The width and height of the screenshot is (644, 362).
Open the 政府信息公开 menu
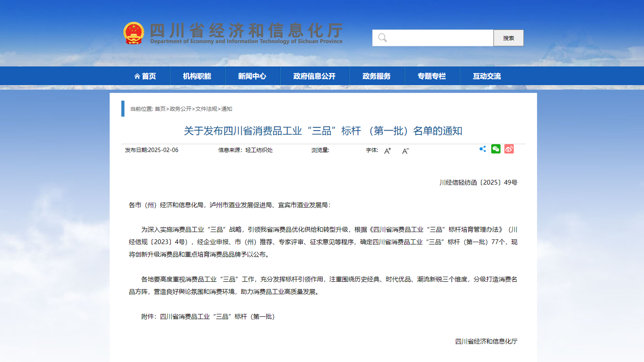coord(314,76)
